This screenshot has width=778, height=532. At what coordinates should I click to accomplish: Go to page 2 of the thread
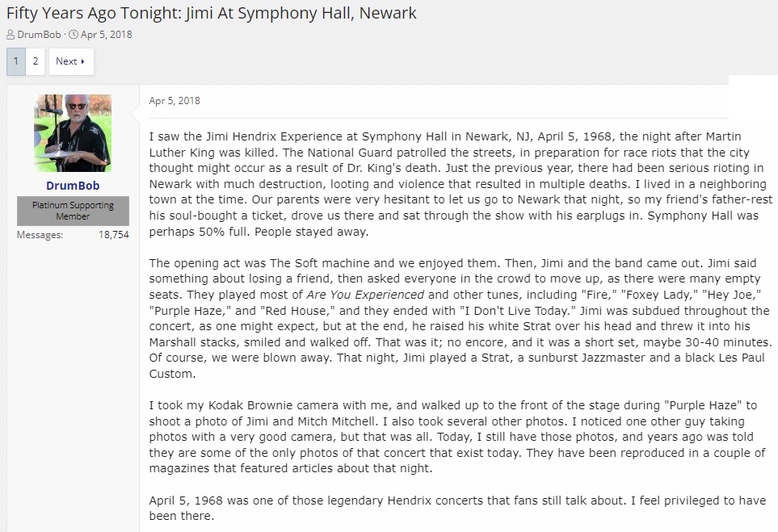pos(36,61)
